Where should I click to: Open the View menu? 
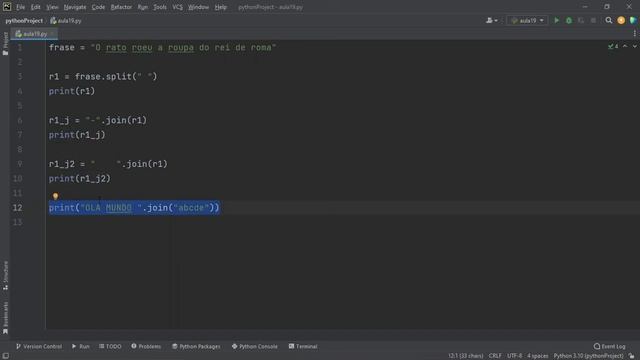[52, 7]
